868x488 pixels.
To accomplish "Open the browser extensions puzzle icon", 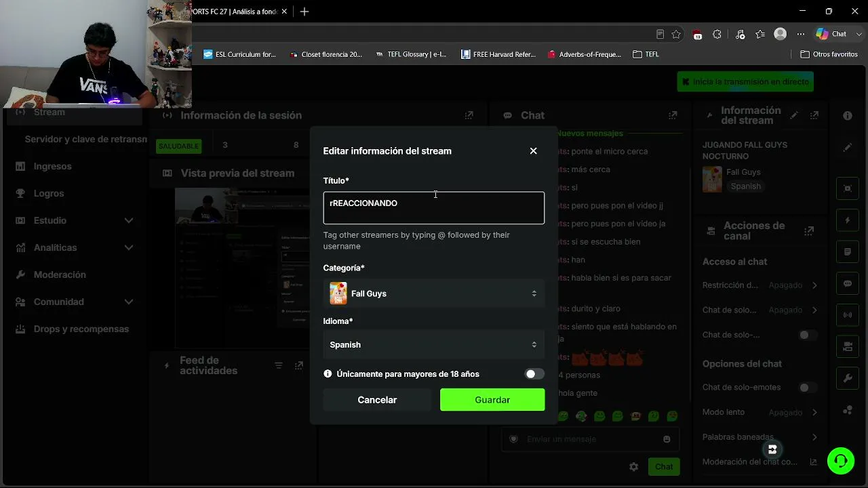I will pos(717,34).
